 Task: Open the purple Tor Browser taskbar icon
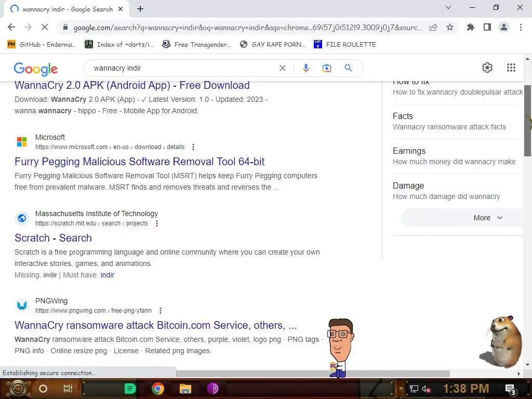coord(212,389)
